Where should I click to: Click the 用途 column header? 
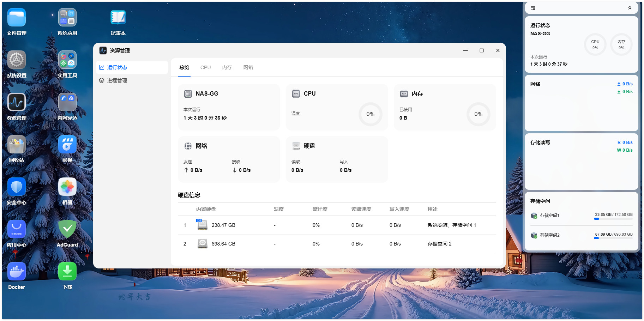coord(433,209)
